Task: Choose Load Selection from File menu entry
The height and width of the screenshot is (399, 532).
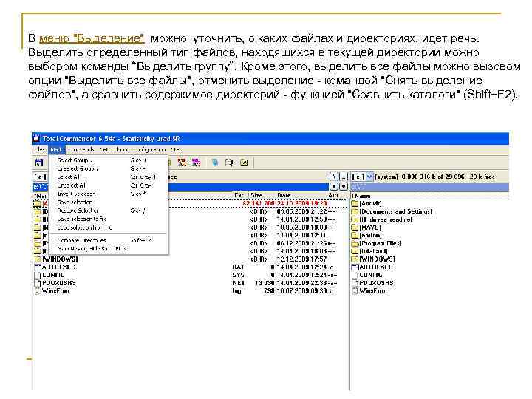Action: [108, 228]
